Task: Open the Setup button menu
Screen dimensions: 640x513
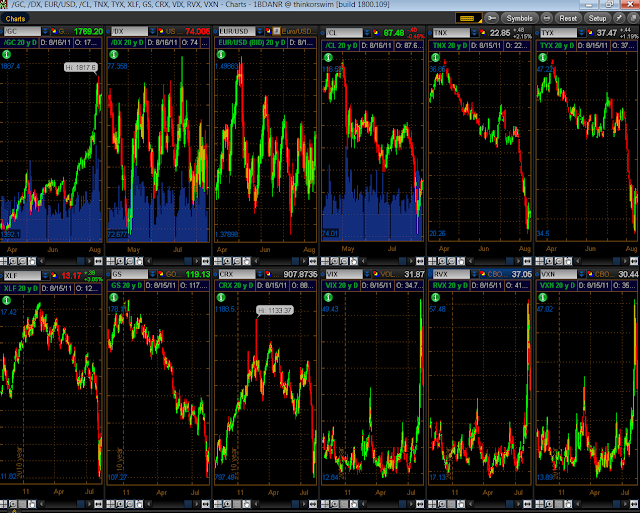Action: click(x=597, y=18)
